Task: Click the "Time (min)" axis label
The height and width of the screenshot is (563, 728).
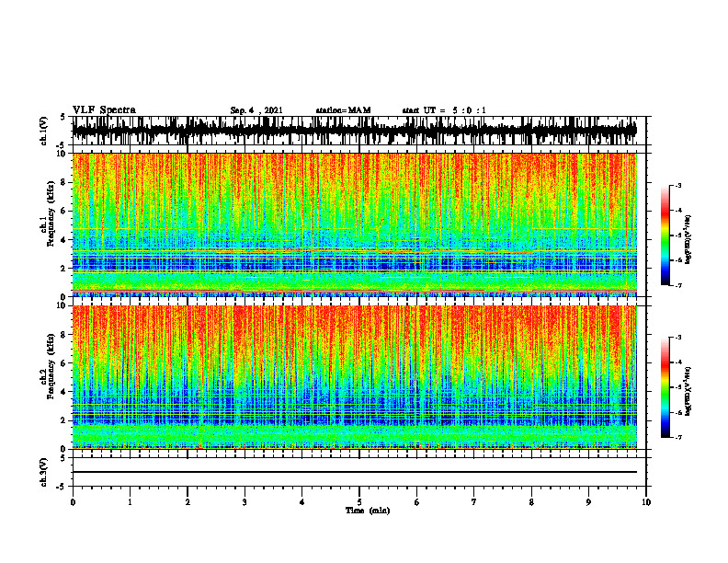Action: pyautogui.click(x=368, y=511)
